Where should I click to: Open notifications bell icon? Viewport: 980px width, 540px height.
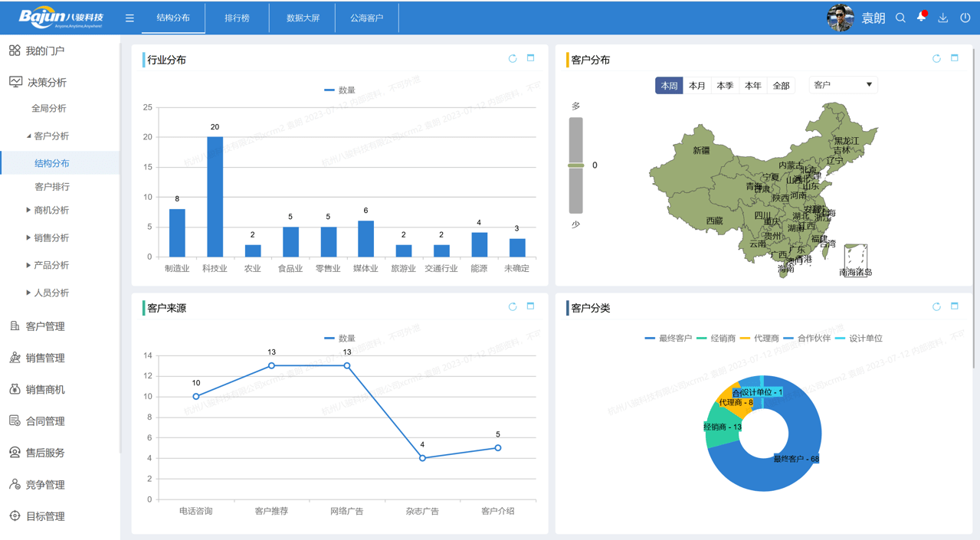pyautogui.click(x=921, y=18)
